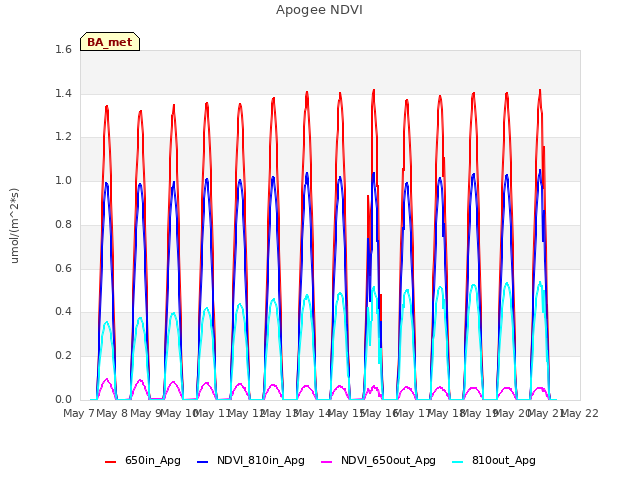Click the 1.4 y-axis tick label
The image size is (640, 480).
[x=63, y=93]
